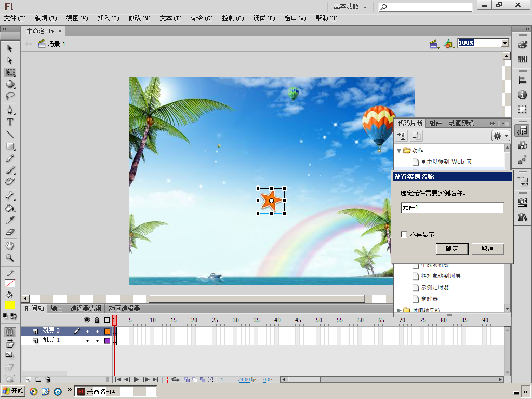Click the 取消 button
Screen dimensions: 532x399
pyautogui.click(x=487, y=249)
